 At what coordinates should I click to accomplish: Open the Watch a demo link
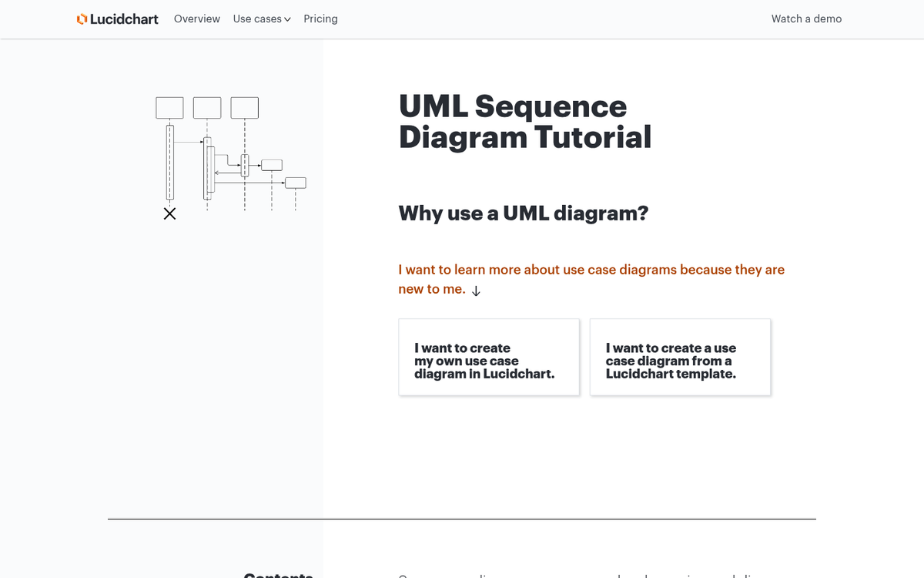click(x=806, y=18)
